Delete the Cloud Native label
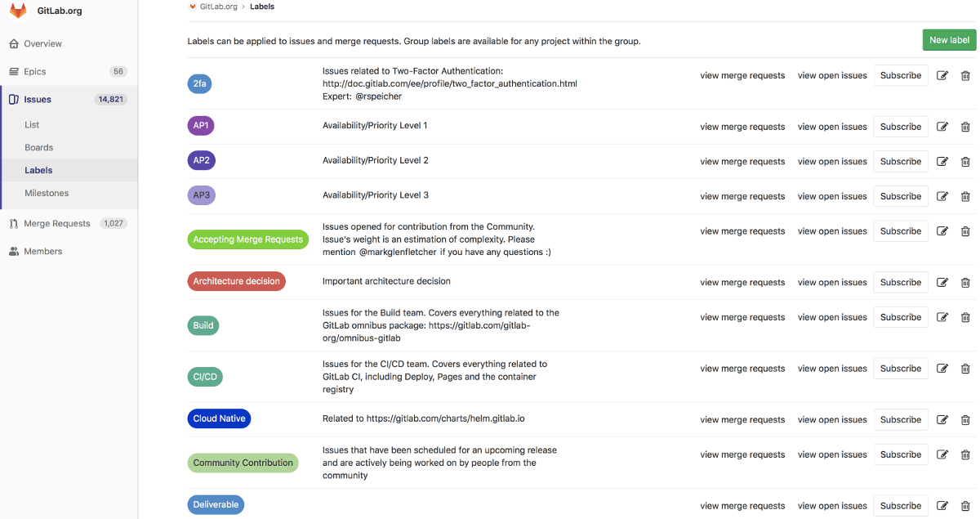980x519 pixels. point(965,419)
